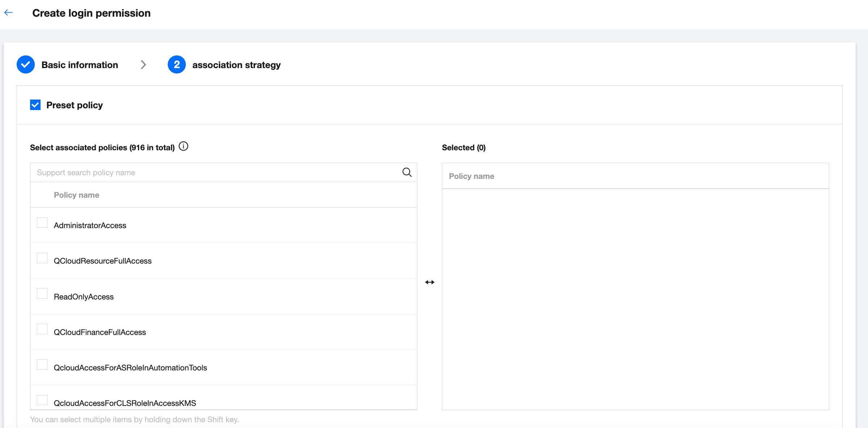
Task: Click the search magnifier icon
Action: pyautogui.click(x=407, y=172)
